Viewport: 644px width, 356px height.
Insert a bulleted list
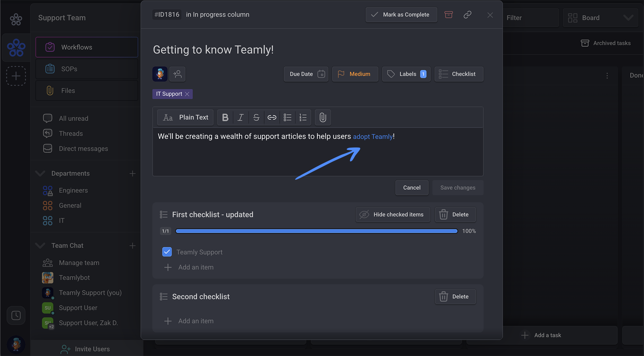pos(287,118)
